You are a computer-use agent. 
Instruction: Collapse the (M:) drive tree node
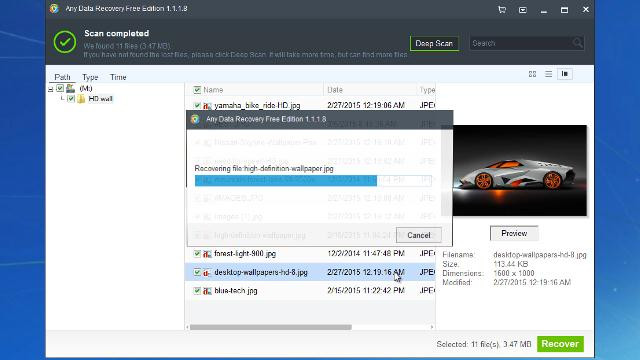click(51, 89)
